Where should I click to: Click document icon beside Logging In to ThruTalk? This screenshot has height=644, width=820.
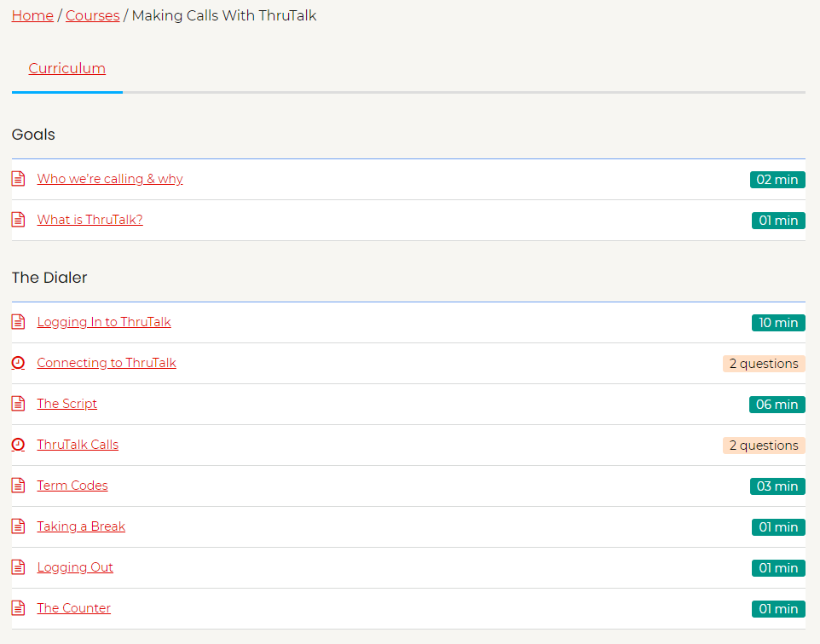[18, 322]
